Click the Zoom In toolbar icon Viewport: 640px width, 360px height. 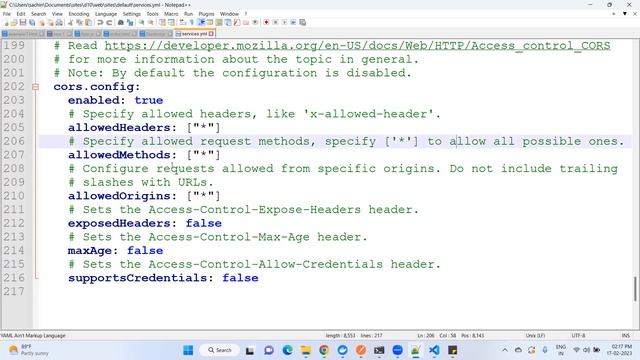[x=141, y=22]
